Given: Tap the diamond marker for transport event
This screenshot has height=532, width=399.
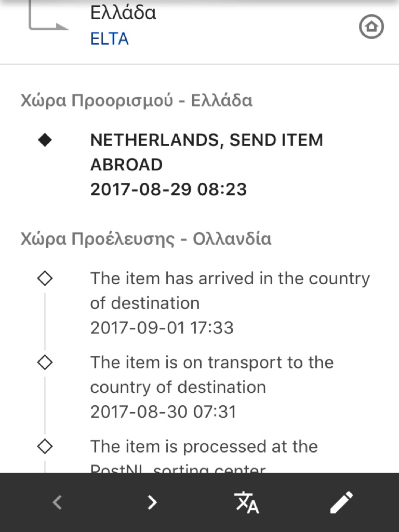Looking at the screenshot, I should click(45, 362).
